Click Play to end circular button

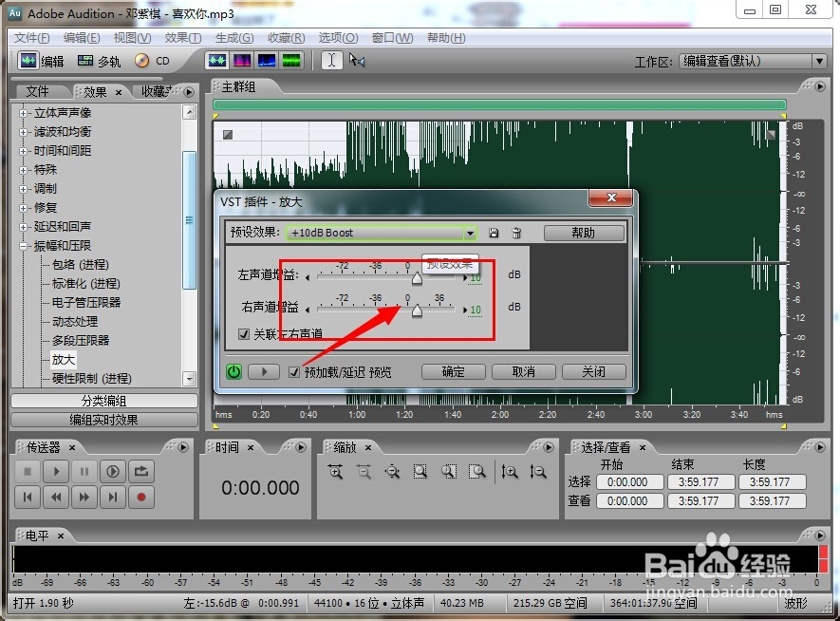113,472
